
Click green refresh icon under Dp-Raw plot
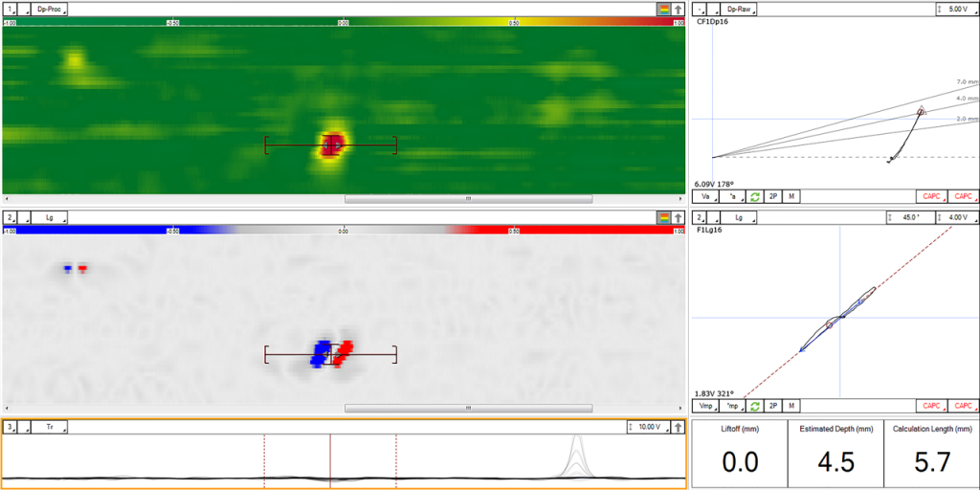click(x=755, y=196)
